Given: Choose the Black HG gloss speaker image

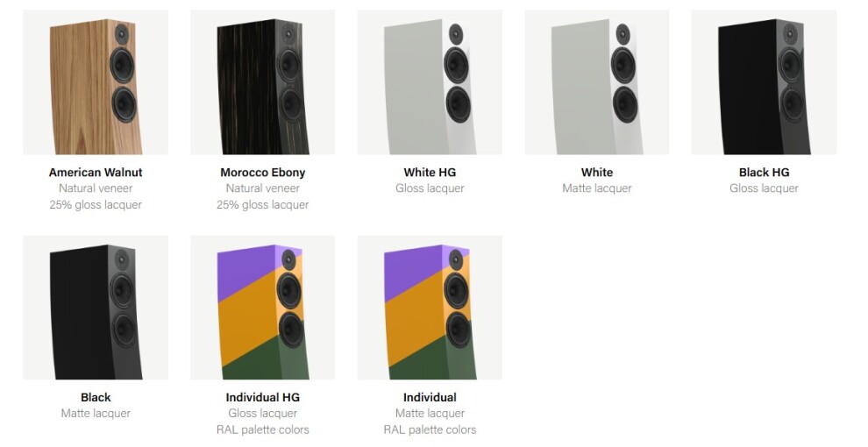Looking at the screenshot, I should 764,82.
